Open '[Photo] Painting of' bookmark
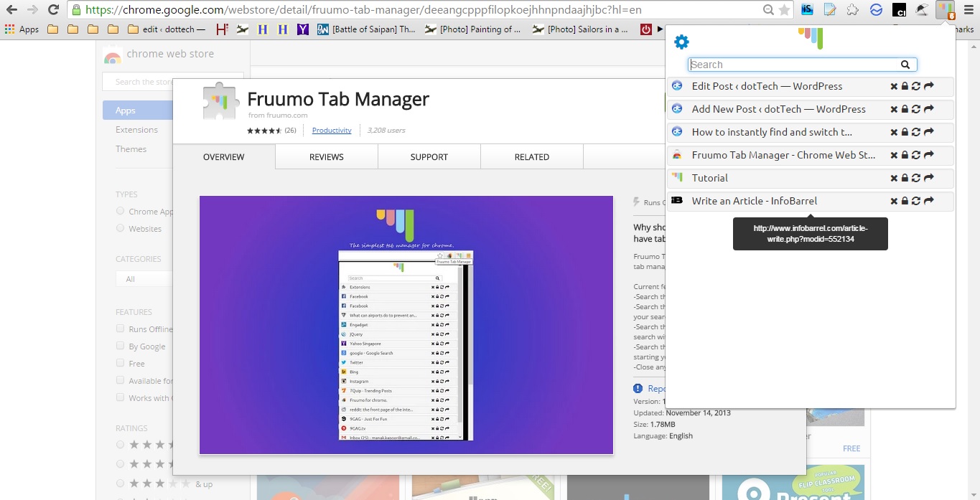 [x=473, y=29]
